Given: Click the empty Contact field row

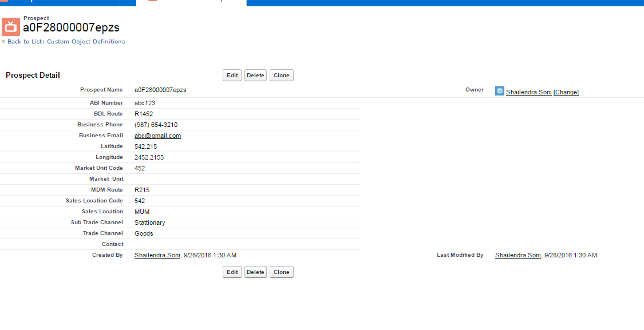Looking at the screenshot, I should (172, 244).
